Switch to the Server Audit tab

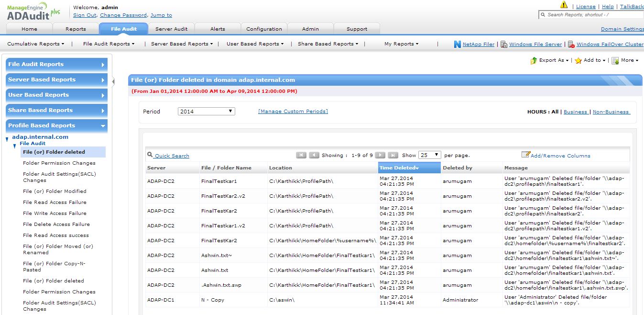(171, 29)
